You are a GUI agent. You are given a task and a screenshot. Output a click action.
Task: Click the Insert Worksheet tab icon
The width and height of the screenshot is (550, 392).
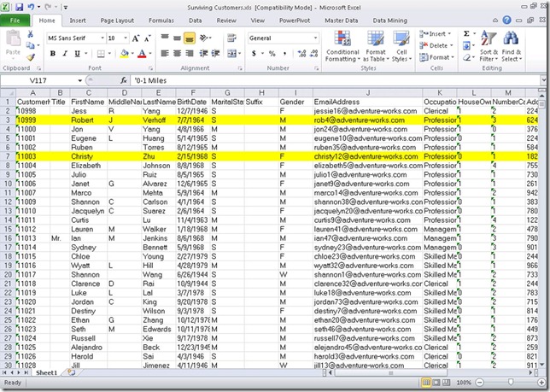[71, 372]
